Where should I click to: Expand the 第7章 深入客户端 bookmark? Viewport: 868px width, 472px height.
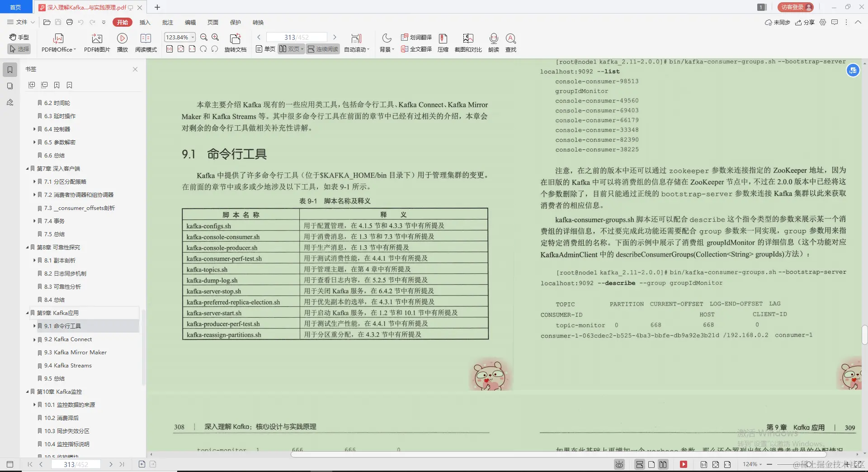point(28,168)
